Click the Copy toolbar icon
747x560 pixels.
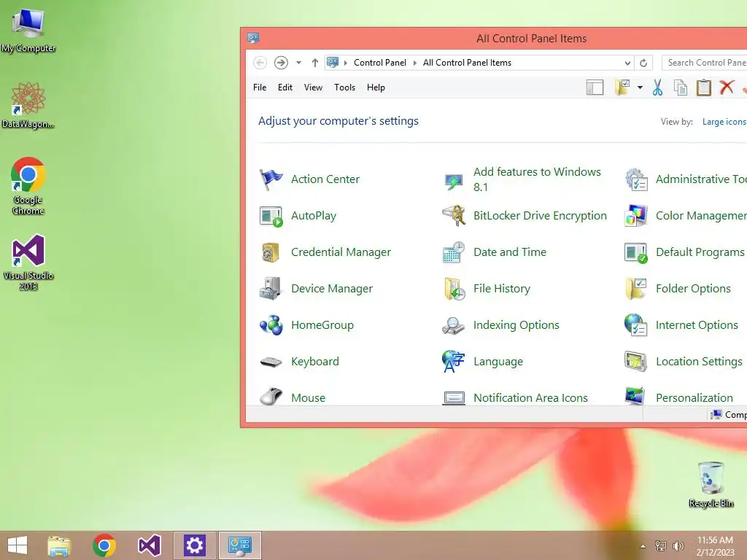681,87
